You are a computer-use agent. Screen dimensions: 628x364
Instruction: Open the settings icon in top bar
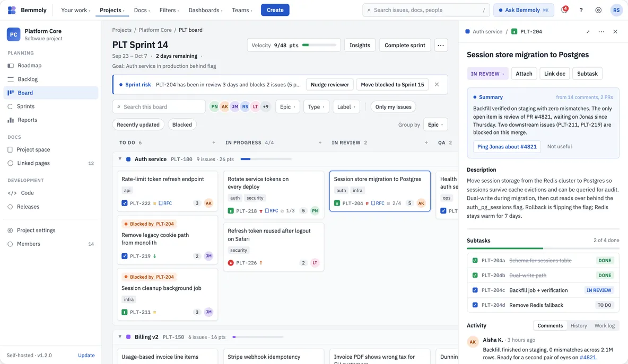(x=598, y=10)
